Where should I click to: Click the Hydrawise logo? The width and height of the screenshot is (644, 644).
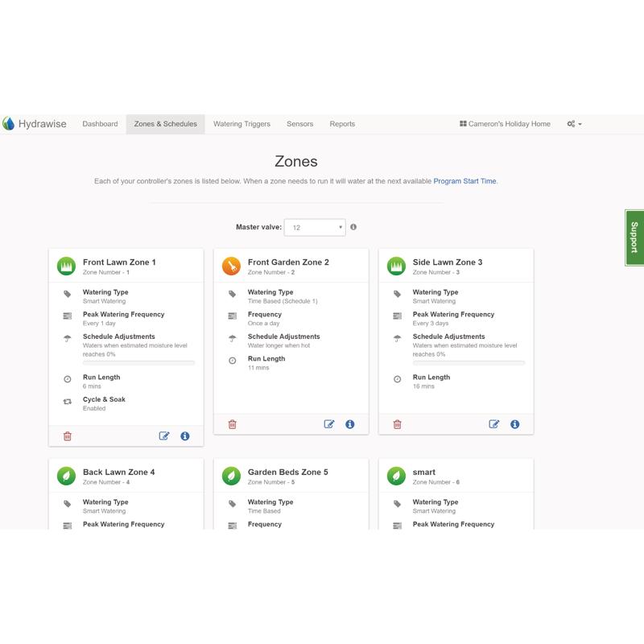click(x=35, y=124)
